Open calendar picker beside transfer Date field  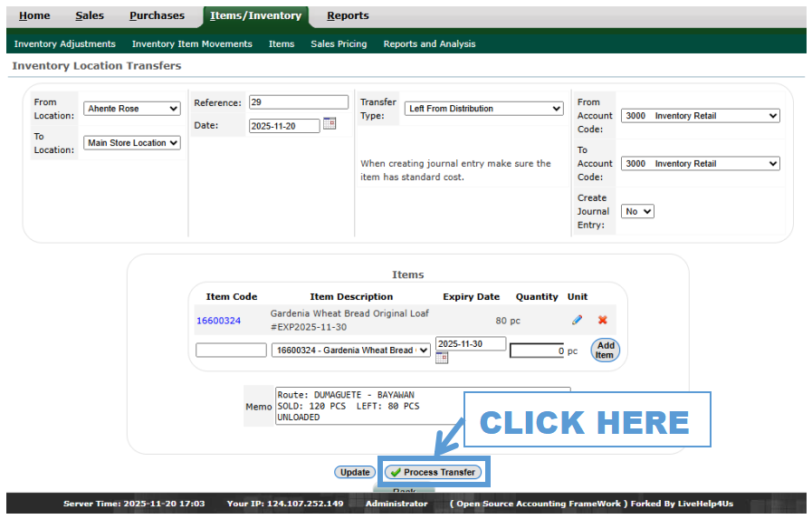click(x=330, y=124)
